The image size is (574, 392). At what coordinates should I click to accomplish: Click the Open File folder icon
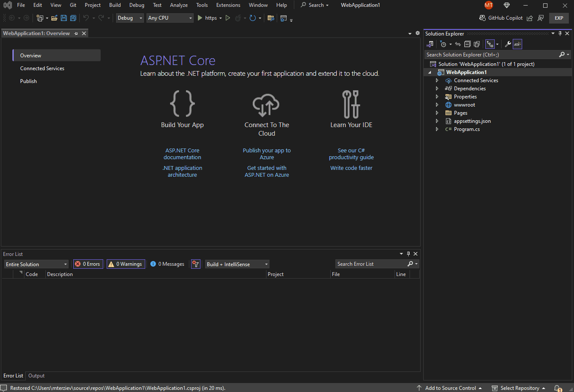coord(54,18)
